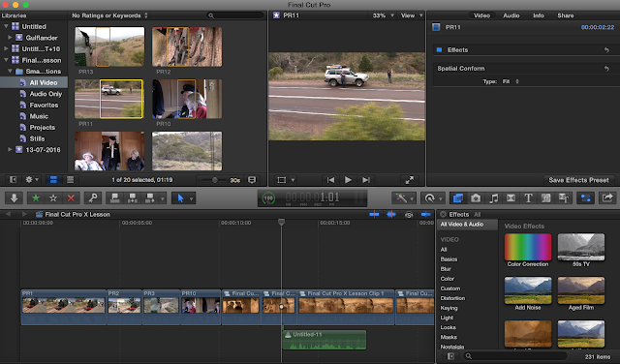Open the Keyword Editor key icon
Screen dimensions: 620x364
(93, 198)
